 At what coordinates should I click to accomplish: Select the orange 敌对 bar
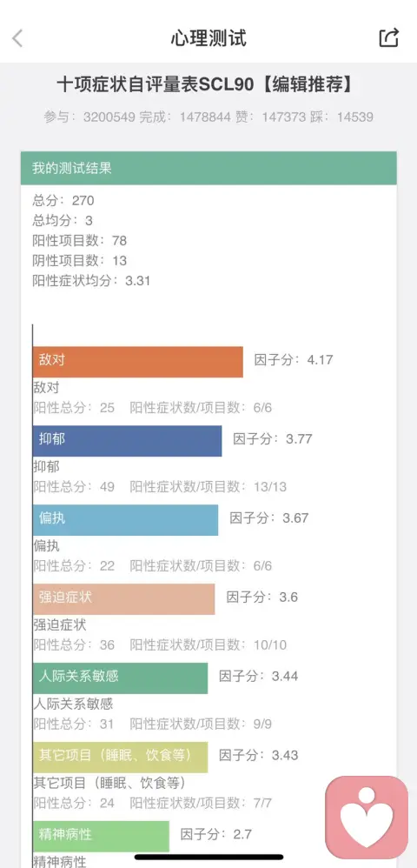[138, 362]
